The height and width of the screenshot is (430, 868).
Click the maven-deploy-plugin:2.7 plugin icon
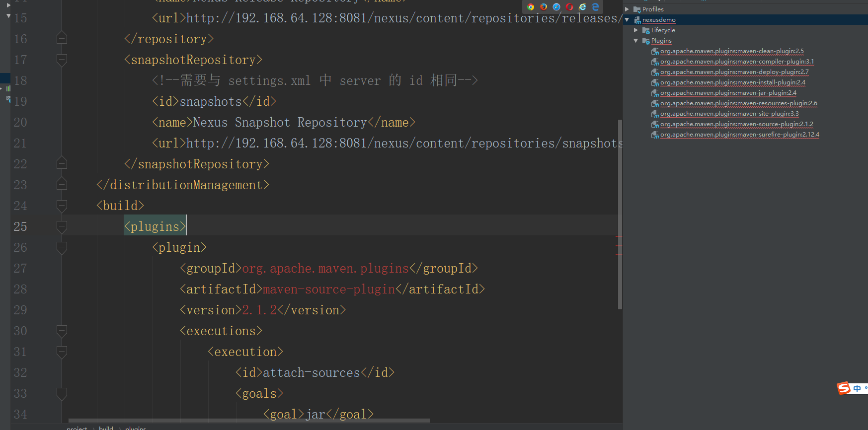pyautogui.click(x=655, y=72)
